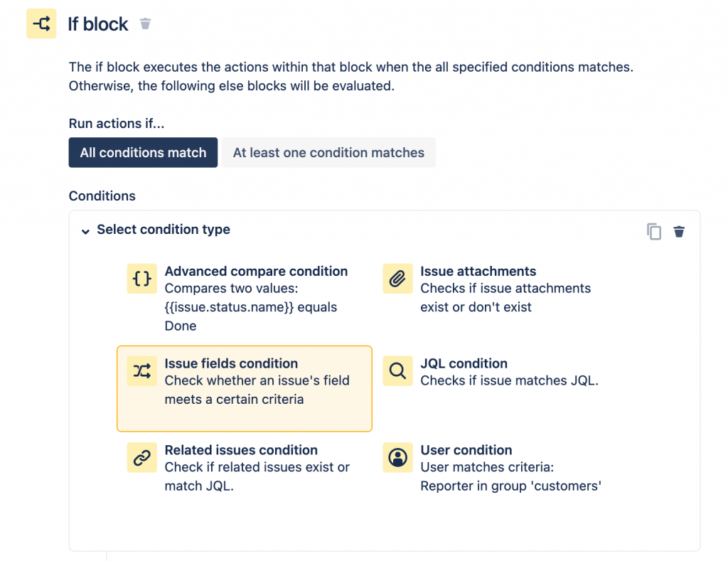Viewport: 728px width, 561px height.
Task: Choose the Related issues condition option
Action: click(x=241, y=450)
